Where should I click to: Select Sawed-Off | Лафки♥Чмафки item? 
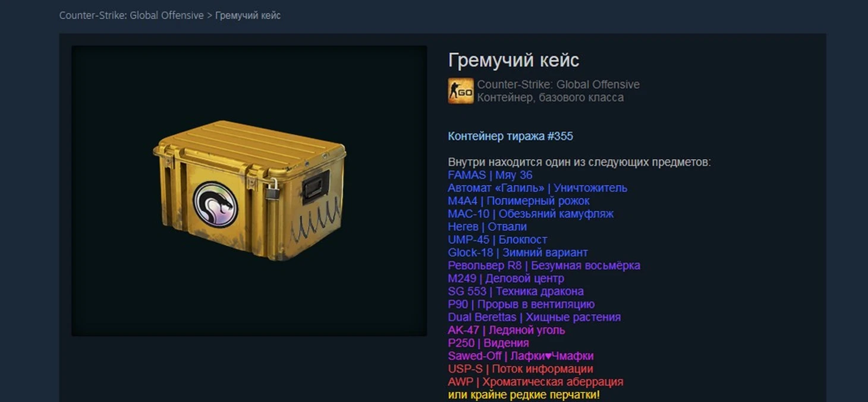click(x=520, y=356)
